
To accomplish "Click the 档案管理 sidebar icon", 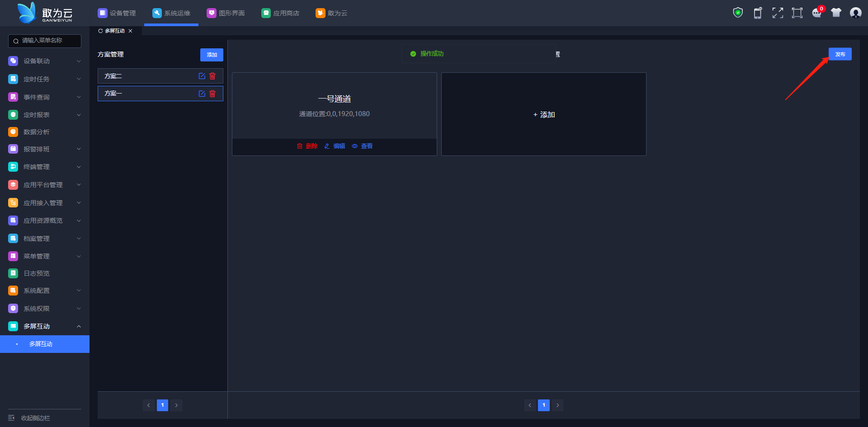I will click(13, 239).
